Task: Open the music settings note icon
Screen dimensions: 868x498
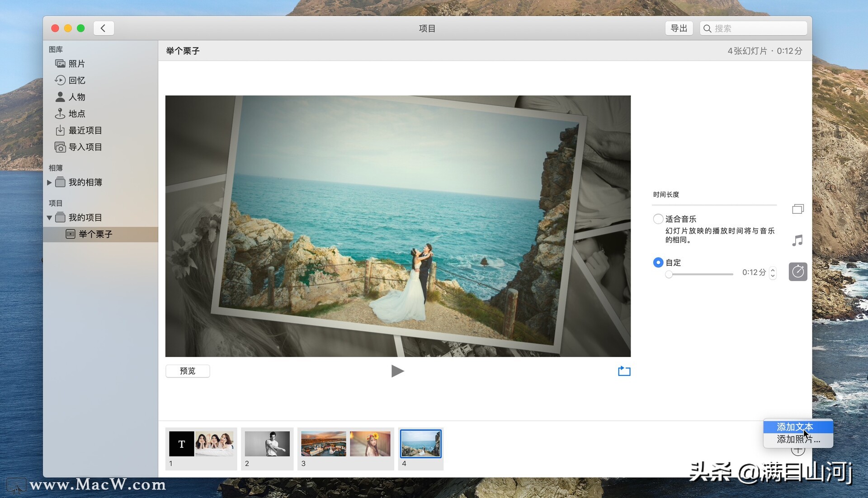Action: pyautogui.click(x=798, y=240)
